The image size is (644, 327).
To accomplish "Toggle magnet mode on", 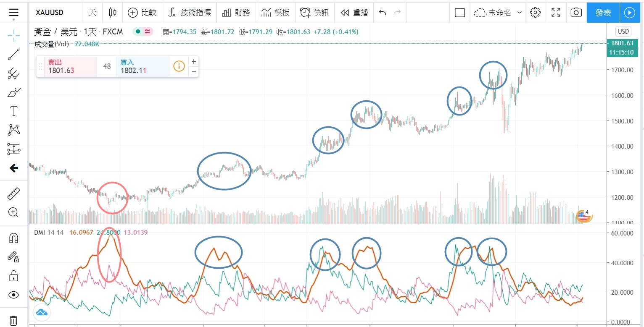I will click(13, 238).
